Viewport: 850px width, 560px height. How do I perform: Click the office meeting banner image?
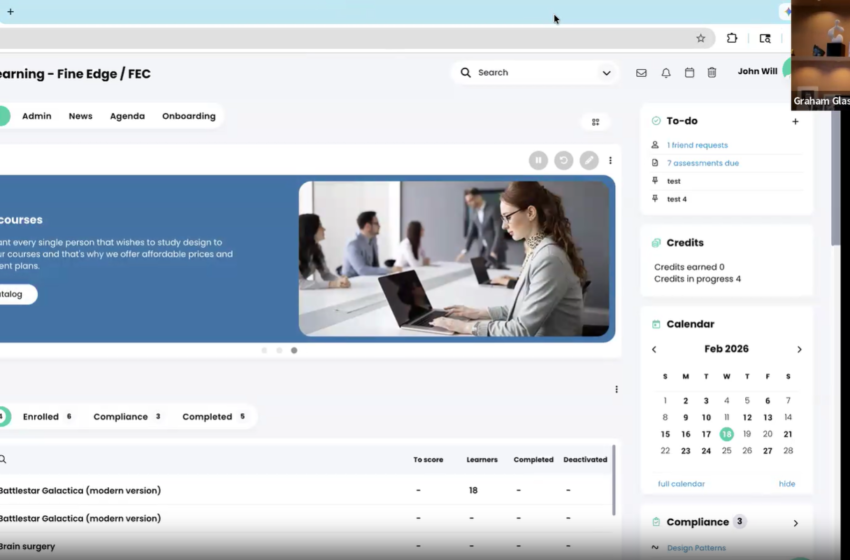click(x=454, y=259)
